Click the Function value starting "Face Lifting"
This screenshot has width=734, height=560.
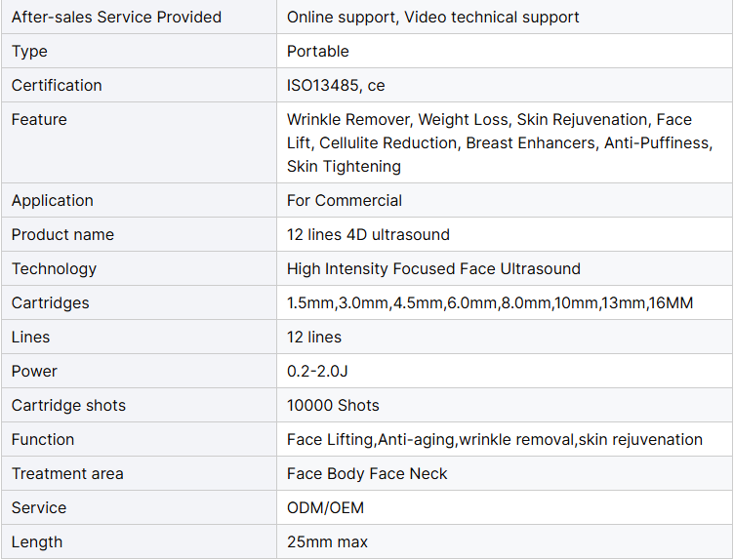494,439
